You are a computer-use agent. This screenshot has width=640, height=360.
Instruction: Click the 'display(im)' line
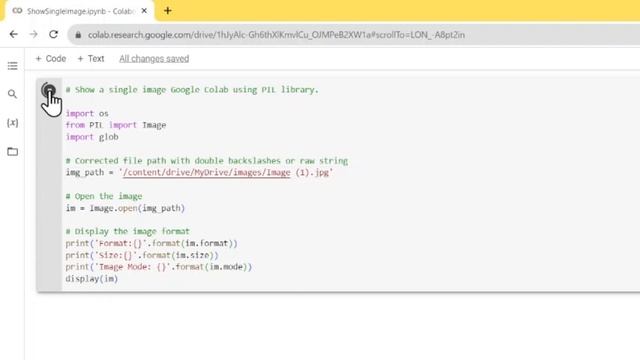[91, 279]
